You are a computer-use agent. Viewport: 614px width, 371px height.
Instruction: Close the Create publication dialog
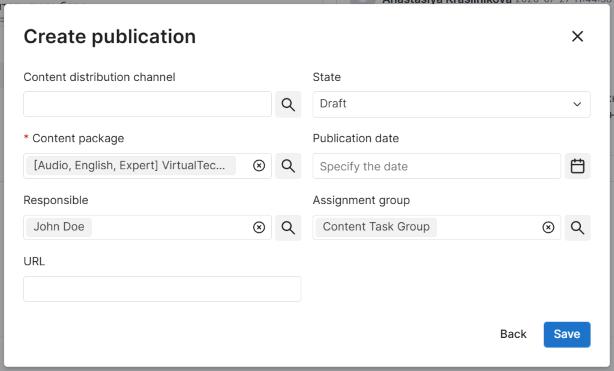pyautogui.click(x=577, y=36)
